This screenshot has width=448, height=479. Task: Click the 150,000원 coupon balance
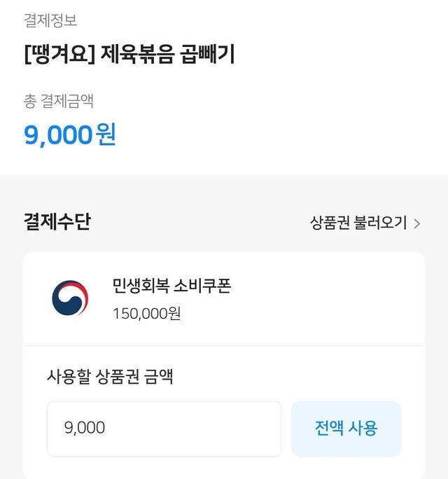tap(146, 313)
